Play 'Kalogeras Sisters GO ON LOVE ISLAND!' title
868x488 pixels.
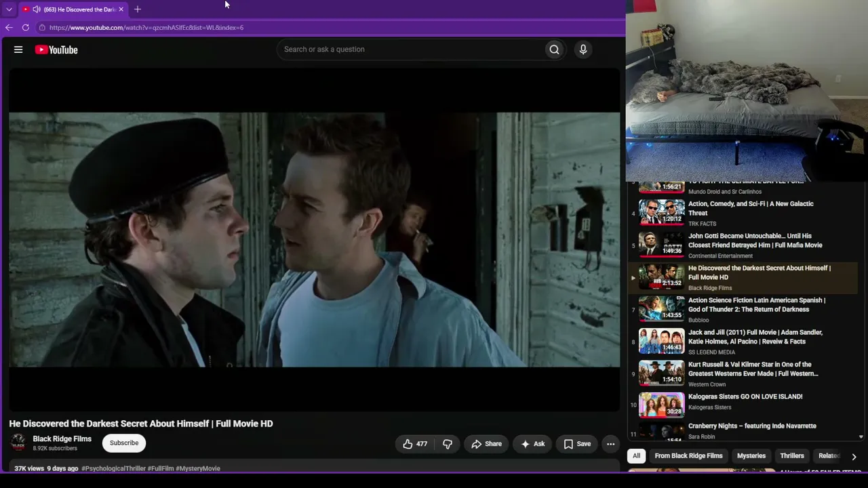tap(745, 396)
